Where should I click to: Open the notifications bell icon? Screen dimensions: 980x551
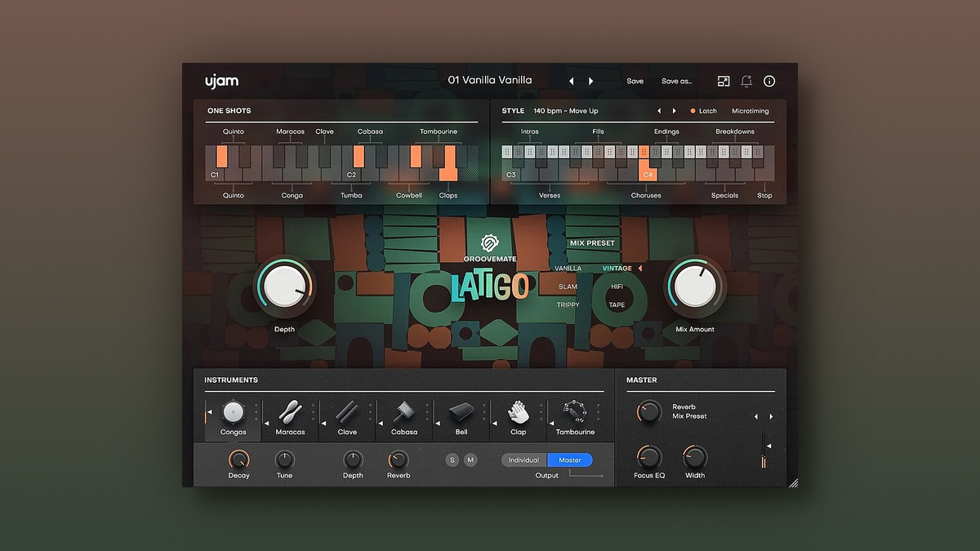pos(746,81)
